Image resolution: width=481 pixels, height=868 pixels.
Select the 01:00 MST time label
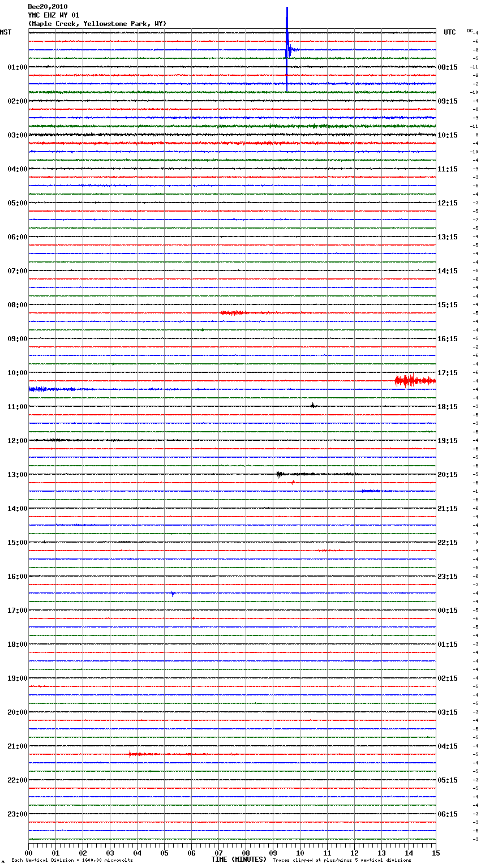(x=18, y=67)
